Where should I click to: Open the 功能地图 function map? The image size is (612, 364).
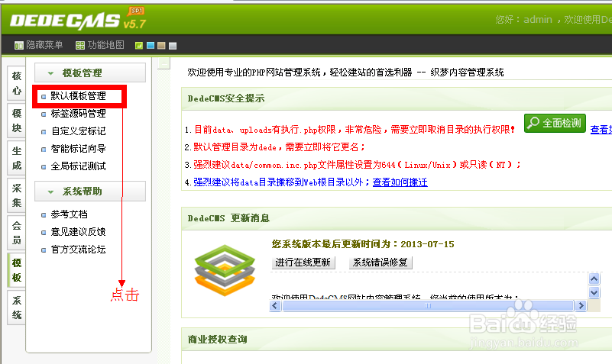(100, 45)
